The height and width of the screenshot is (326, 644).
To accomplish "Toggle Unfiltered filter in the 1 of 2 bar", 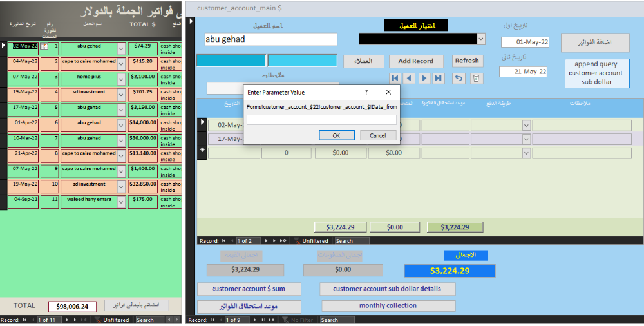I will (310, 241).
